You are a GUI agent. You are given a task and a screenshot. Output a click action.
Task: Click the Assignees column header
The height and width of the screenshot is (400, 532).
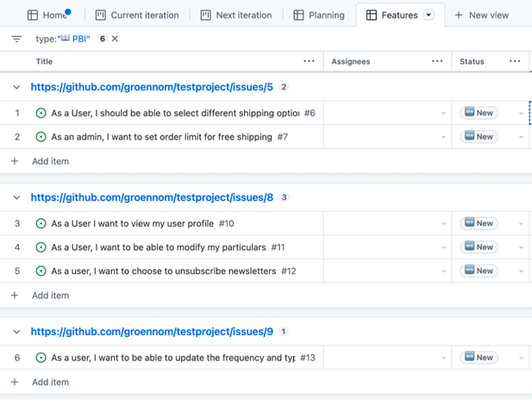(x=350, y=61)
